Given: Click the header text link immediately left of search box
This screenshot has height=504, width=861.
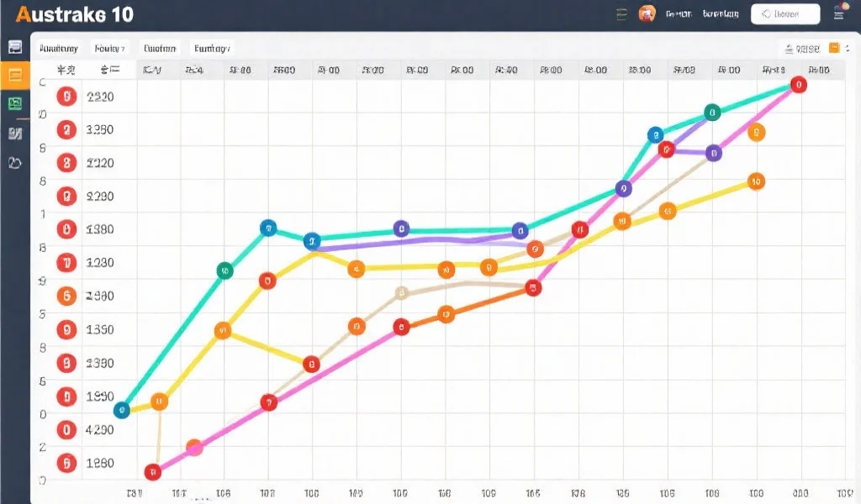Looking at the screenshot, I should pos(721,13).
